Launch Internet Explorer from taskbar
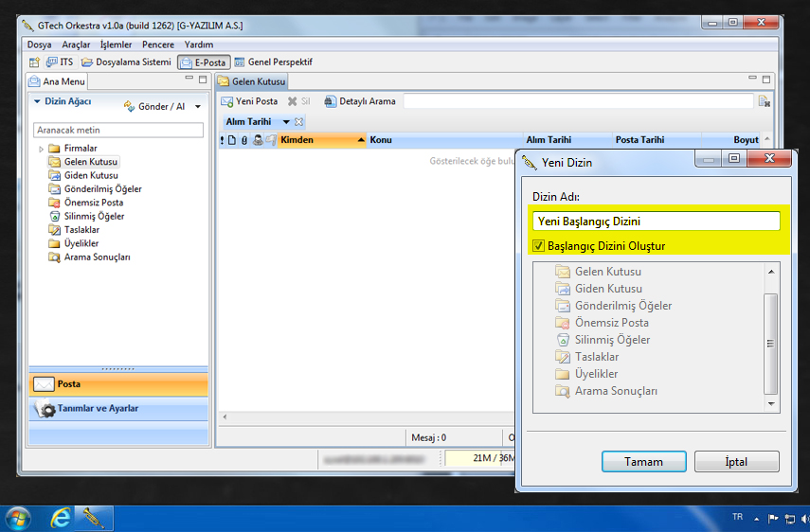 click(x=60, y=519)
